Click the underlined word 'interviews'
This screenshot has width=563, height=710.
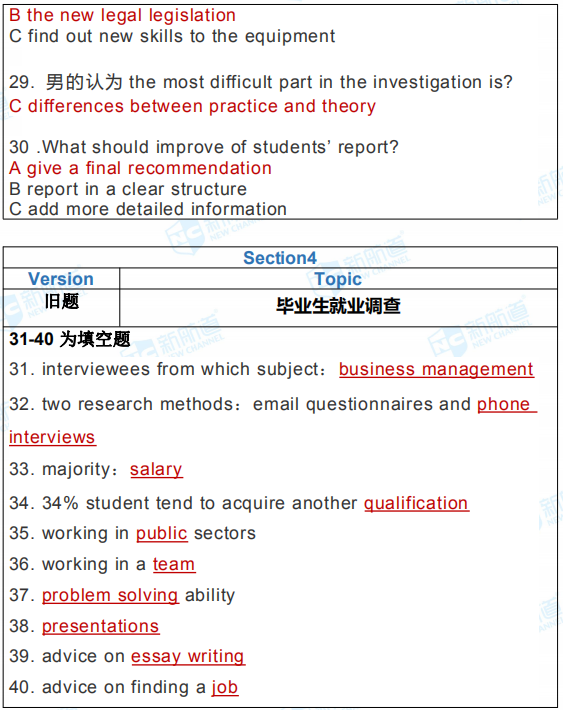tap(52, 437)
